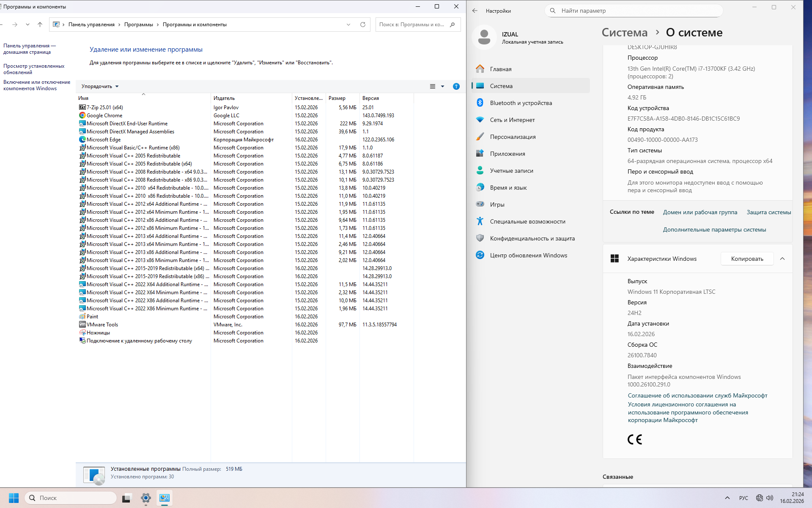Open Settings gear in taskbar
The height and width of the screenshot is (508, 812).
point(146,498)
